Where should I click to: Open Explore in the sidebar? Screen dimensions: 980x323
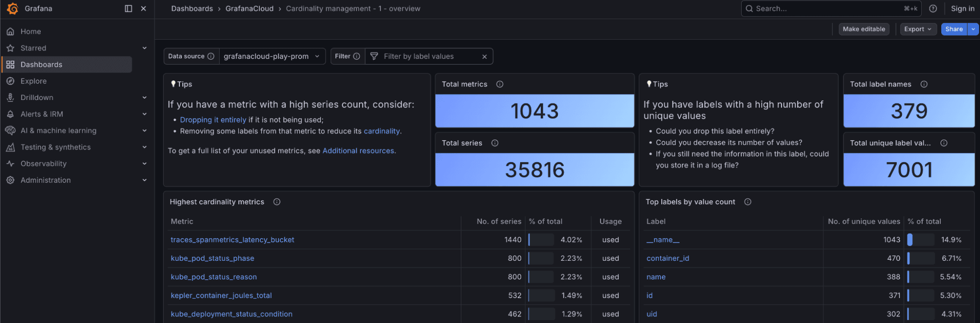point(33,81)
